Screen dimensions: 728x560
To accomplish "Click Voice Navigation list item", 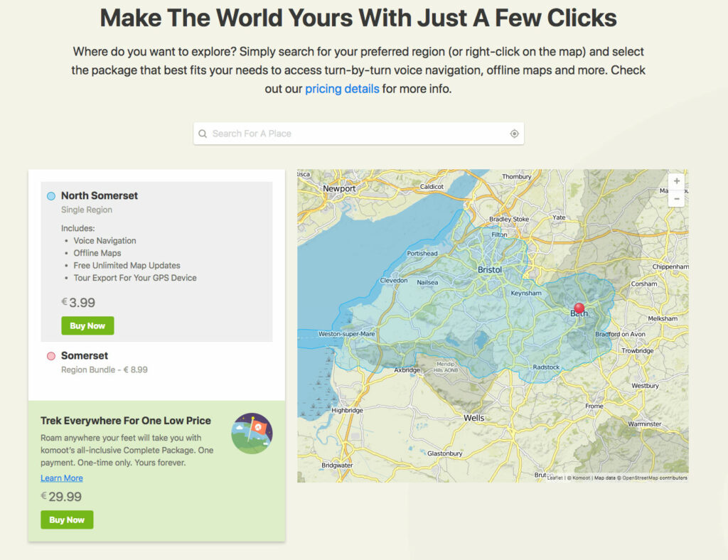I will point(105,241).
